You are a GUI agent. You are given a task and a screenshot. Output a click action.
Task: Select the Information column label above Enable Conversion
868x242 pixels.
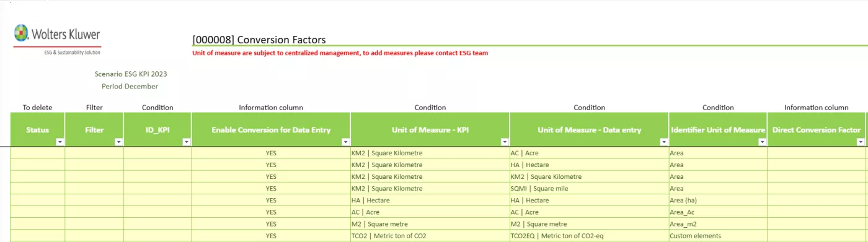tap(271, 108)
